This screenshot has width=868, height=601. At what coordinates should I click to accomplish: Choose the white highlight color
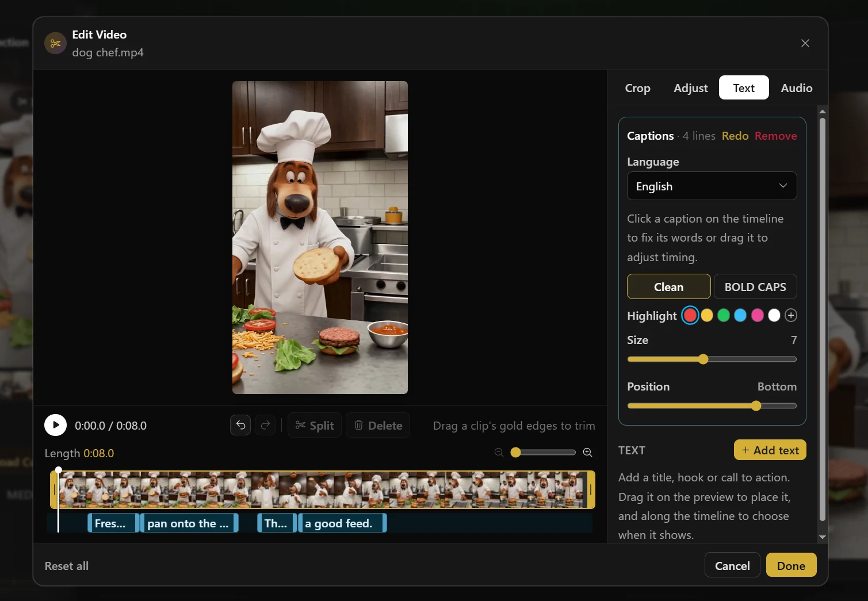774,315
